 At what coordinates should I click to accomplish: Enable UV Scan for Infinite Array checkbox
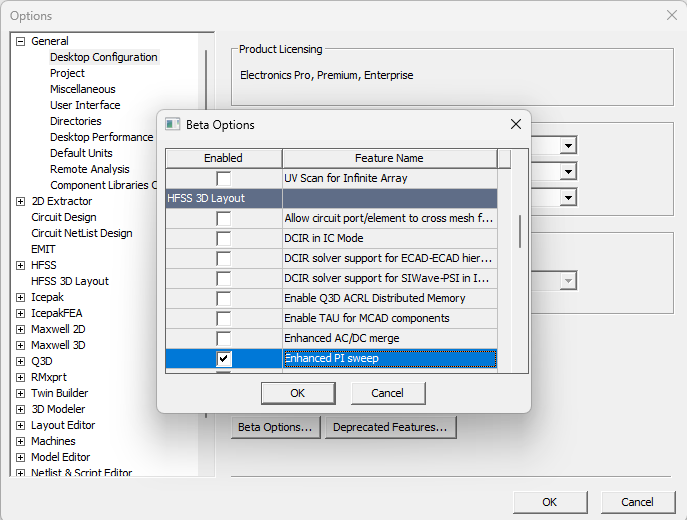(223, 178)
